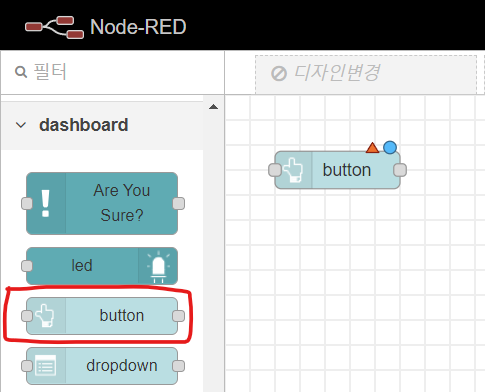The width and height of the screenshot is (485, 392).
Task: Collapse the dashboard palette category
Action: pos(21,125)
